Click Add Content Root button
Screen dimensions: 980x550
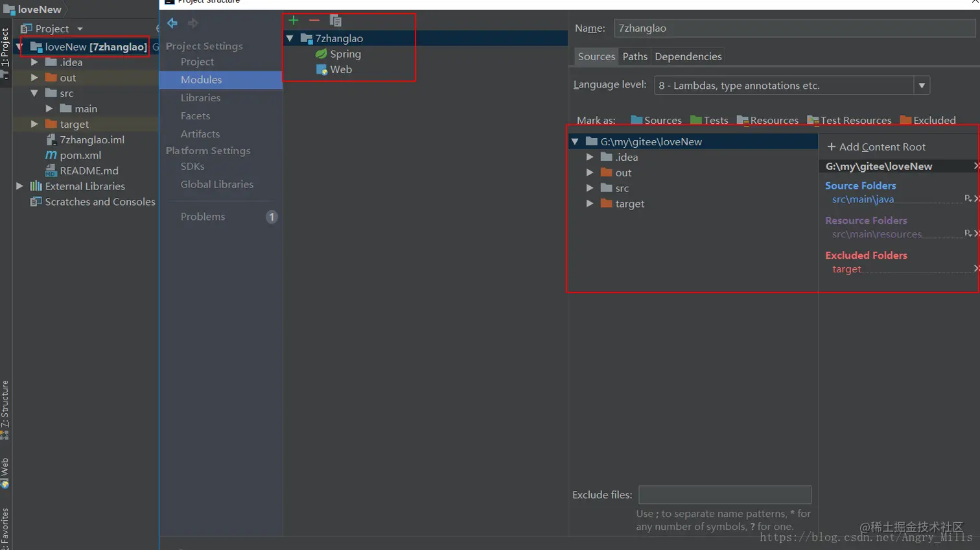(876, 147)
